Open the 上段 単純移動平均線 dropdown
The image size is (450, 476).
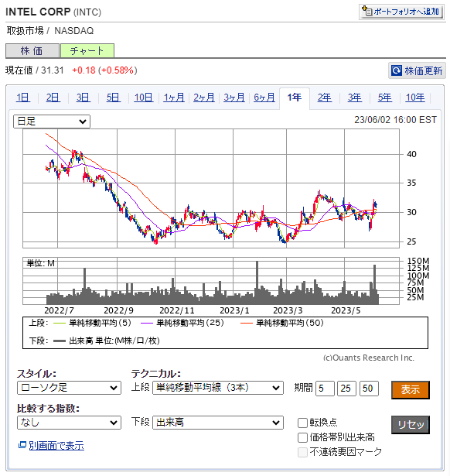(x=218, y=388)
